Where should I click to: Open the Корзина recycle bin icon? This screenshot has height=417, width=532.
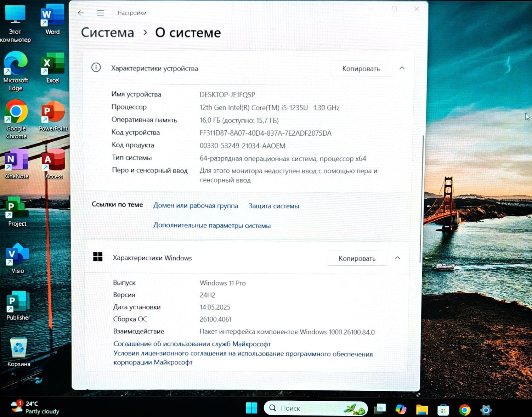(19, 352)
